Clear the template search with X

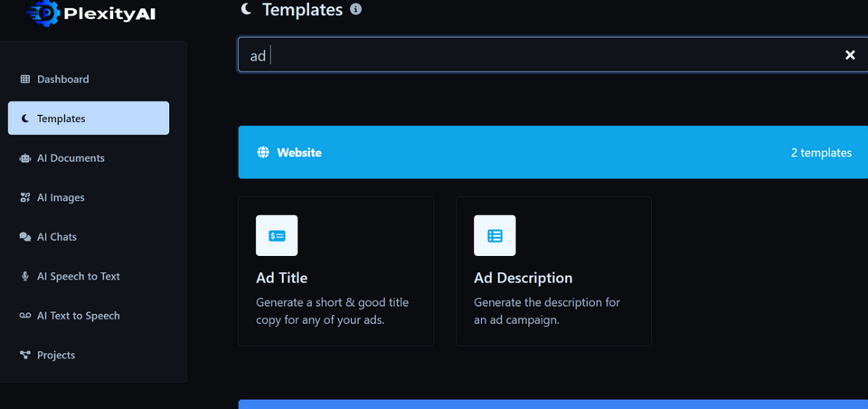click(850, 55)
